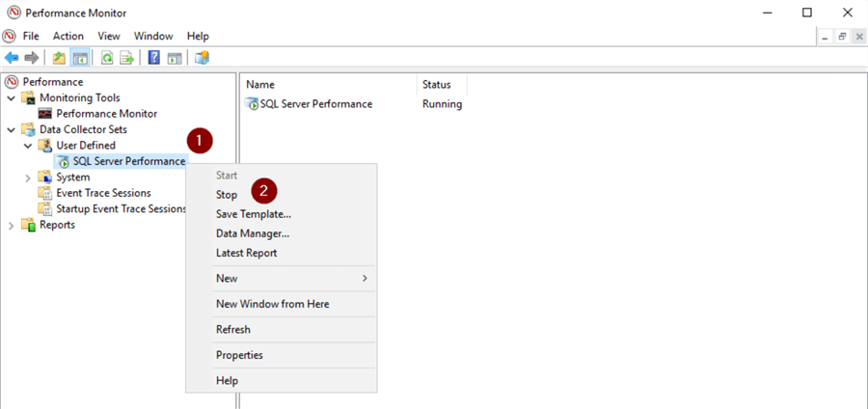
Task: Click the Performance Monitor icon beside the File menu
Action: point(10,36)
